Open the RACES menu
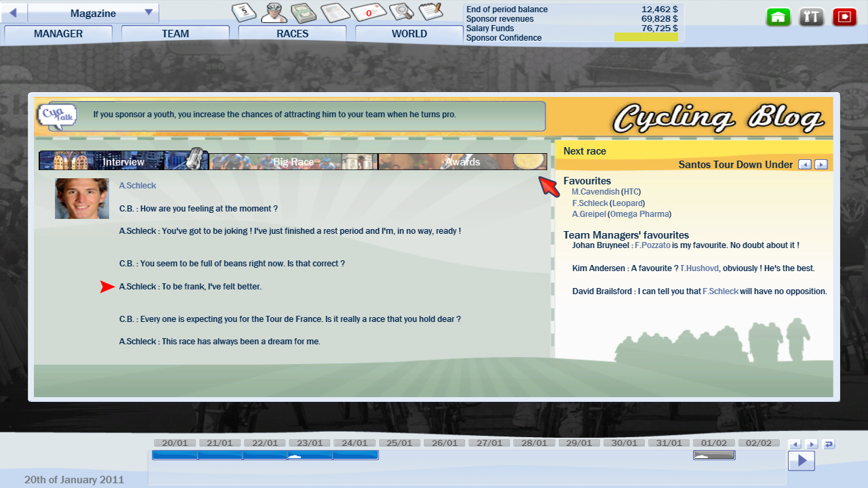The width and height of the screenshot is (868, 488). click(x=292, y=34)
